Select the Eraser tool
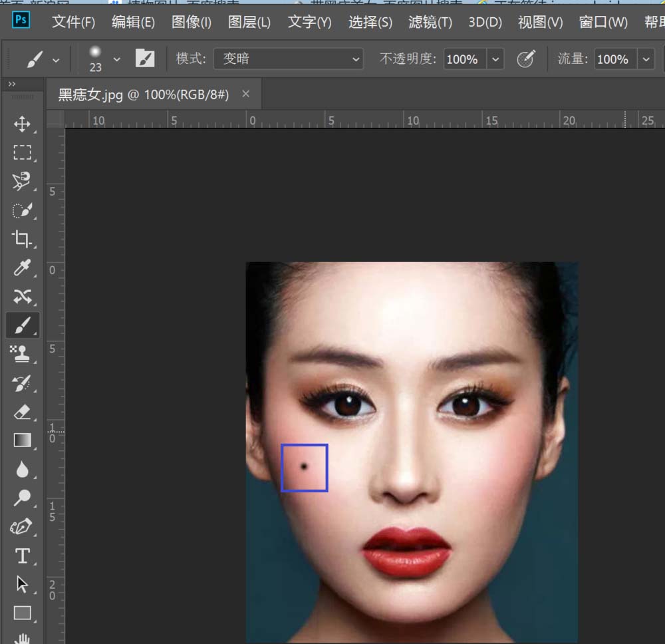 pos(23,412)
